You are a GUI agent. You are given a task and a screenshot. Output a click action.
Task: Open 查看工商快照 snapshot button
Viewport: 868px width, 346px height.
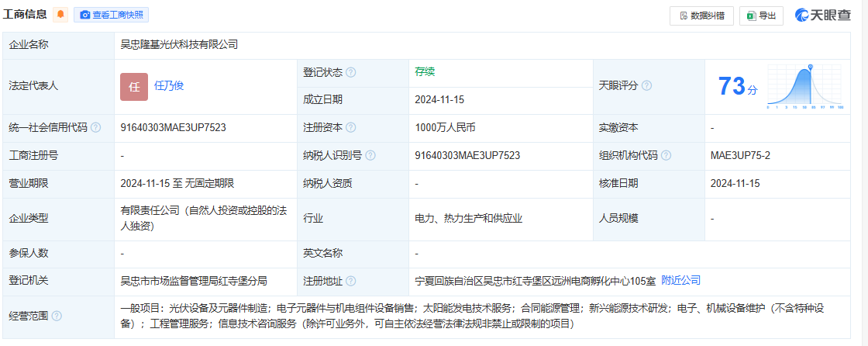(111, 15)
